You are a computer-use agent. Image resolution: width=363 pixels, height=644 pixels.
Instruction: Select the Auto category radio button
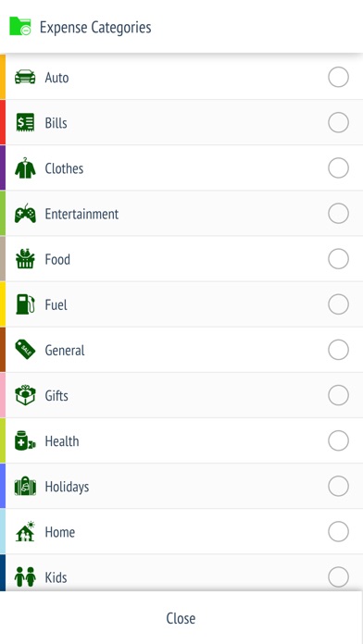338,77
